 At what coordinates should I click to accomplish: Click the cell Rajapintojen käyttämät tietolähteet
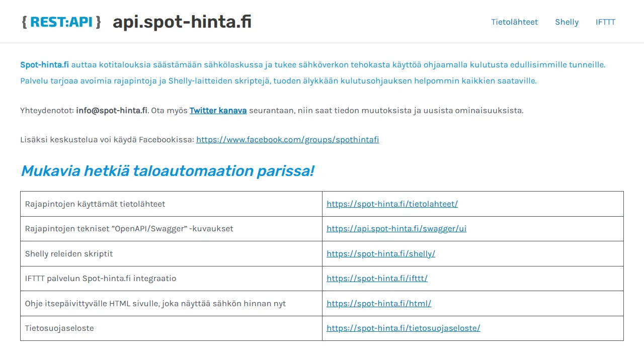(x=96, y=204)
